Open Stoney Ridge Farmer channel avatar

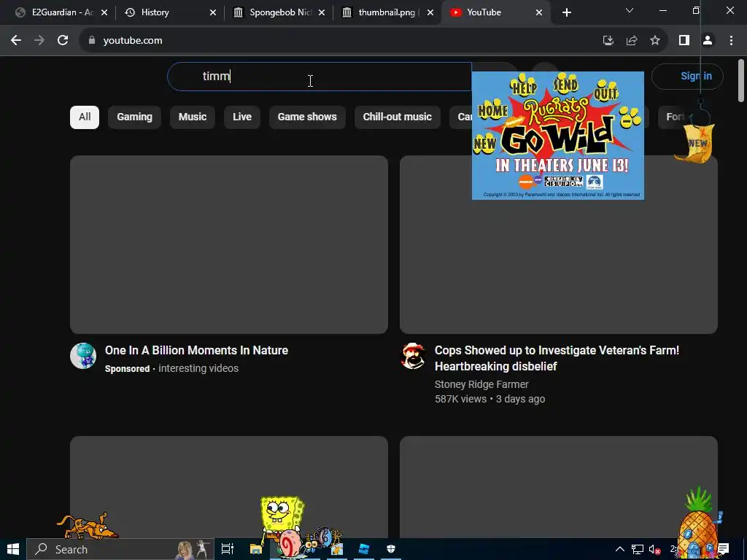[413, 356]
